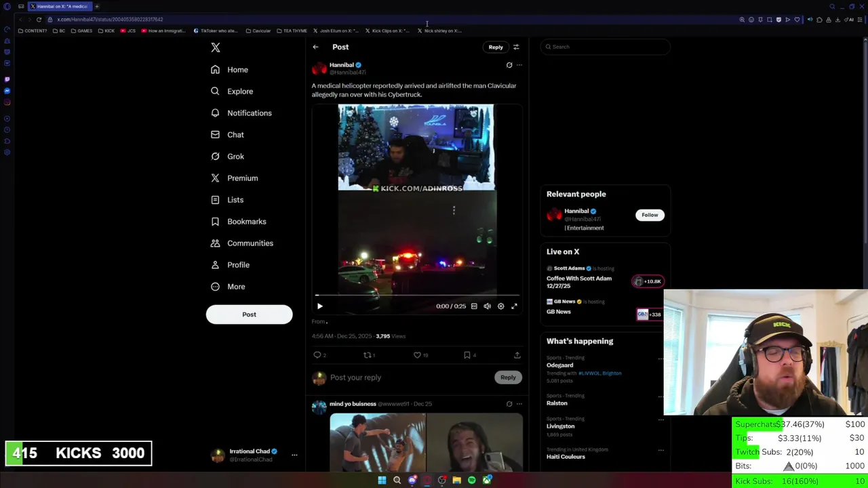Screen dimensions: 868x488
Task: Open Notifications in the sidebar
Action: [241, 113]
